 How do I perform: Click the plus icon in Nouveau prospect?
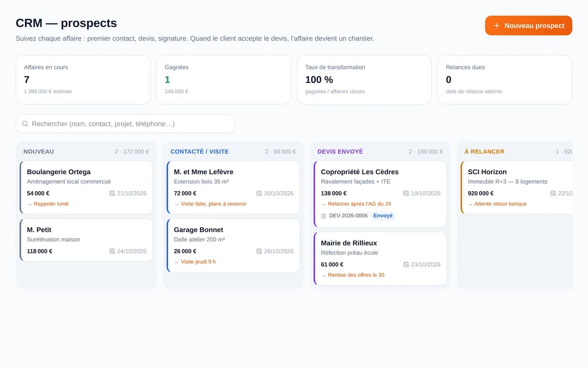tap(497, 26)
